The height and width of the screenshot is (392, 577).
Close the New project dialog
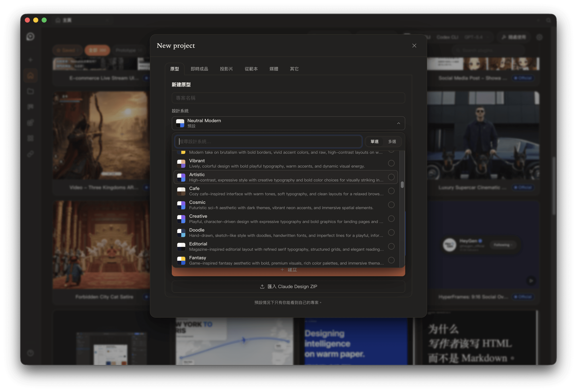click(x=414, y=46)
